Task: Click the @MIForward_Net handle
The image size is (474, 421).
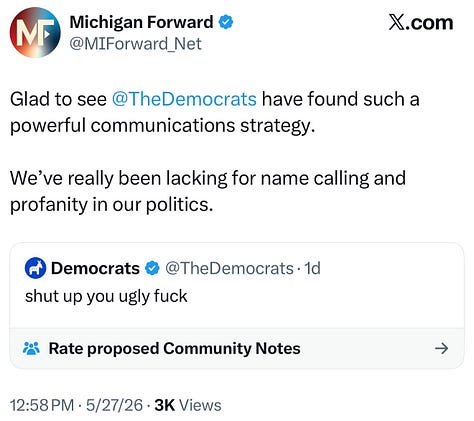Action: tap(135, 44)
